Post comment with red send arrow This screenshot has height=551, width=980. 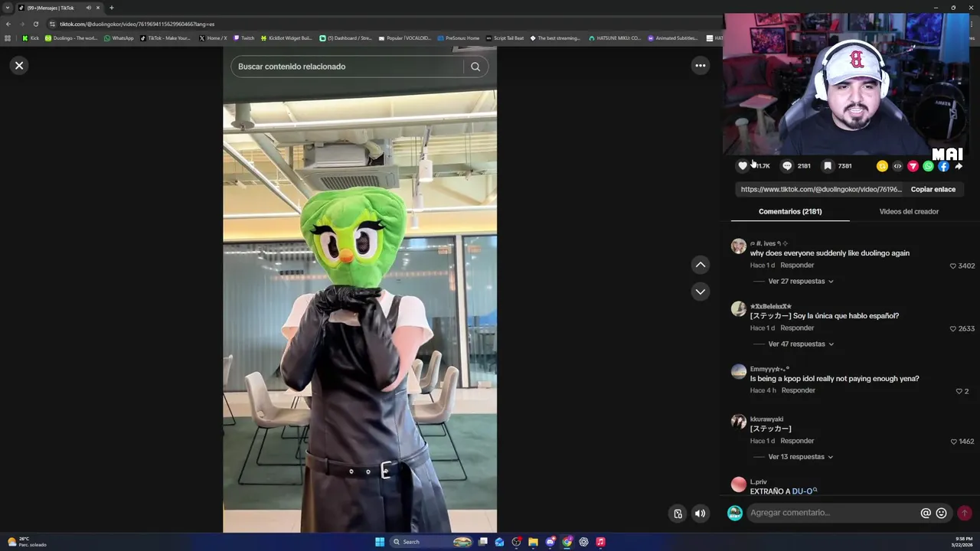click(965, 513)
